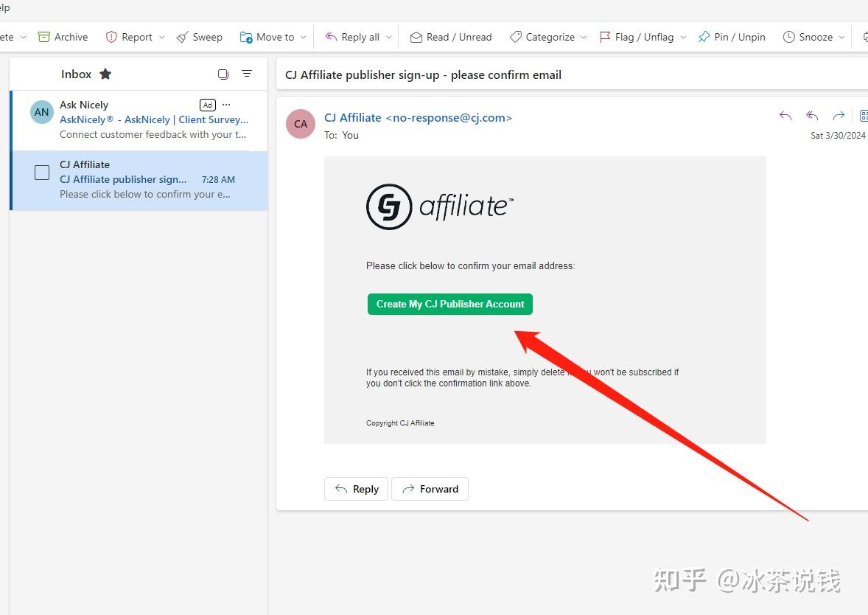The width and height of the screenshot is (868, 615).
Task: Open the Reply all dropdown arrow
Action: click(388, 37)
